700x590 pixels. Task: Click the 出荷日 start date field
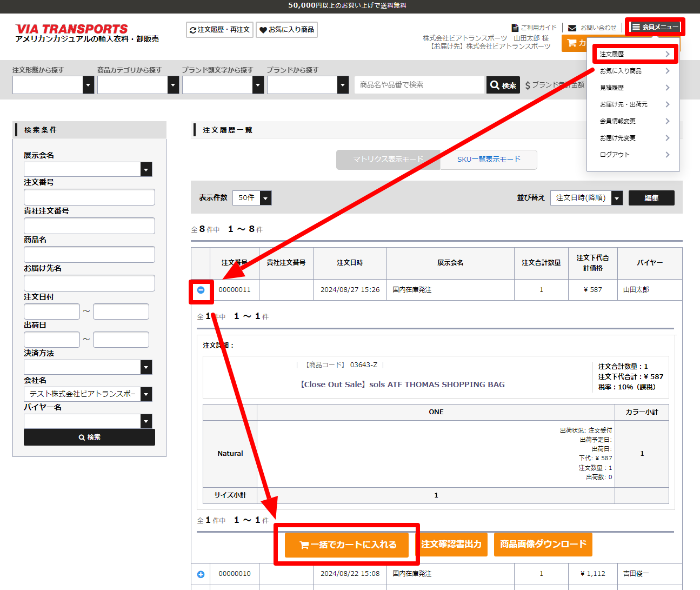[x=52, y=340]
